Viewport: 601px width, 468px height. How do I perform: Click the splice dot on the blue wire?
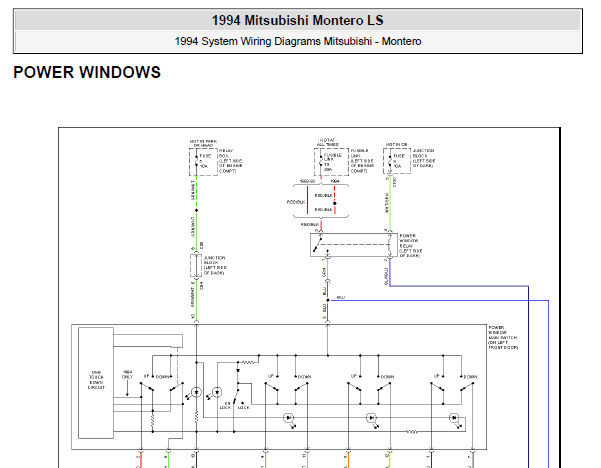point(327,301)
